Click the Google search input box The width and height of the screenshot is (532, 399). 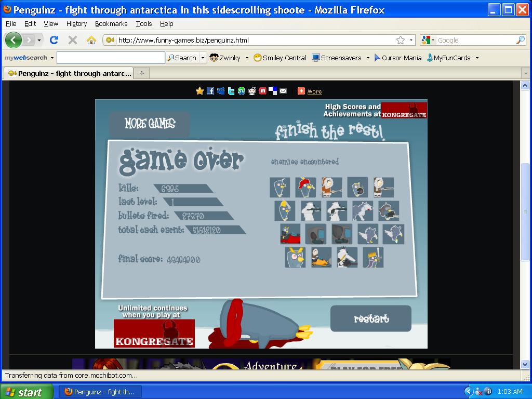click(476, 41)
